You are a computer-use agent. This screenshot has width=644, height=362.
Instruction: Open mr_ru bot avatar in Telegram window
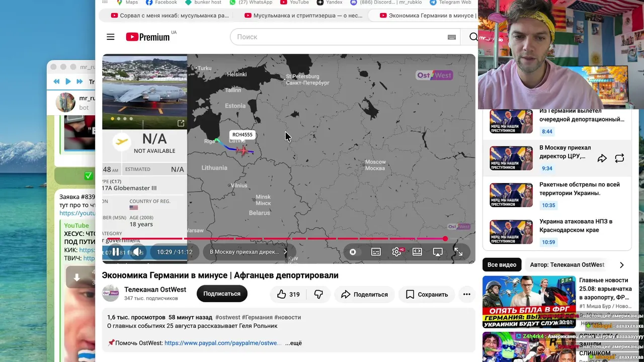click(x=65, y=103)
